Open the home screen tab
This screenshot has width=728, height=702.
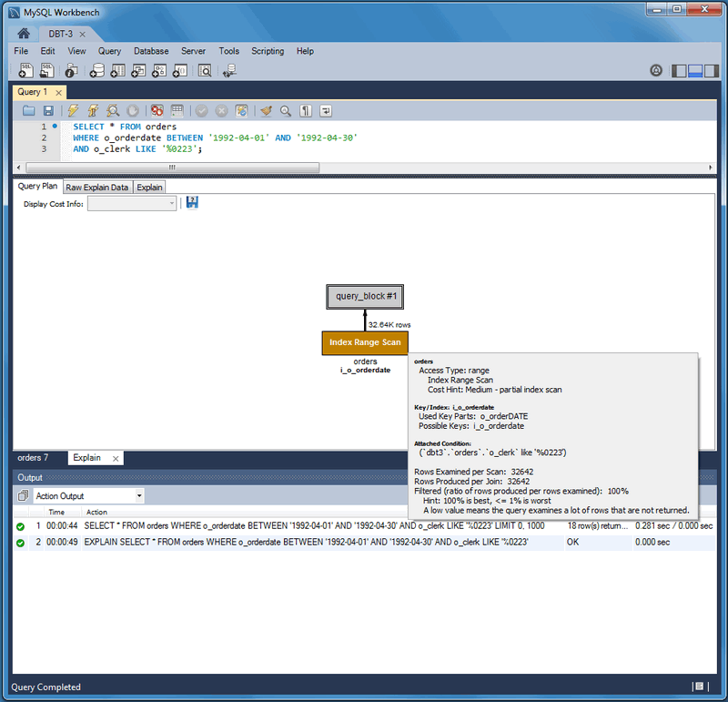[x=24, y=34]
